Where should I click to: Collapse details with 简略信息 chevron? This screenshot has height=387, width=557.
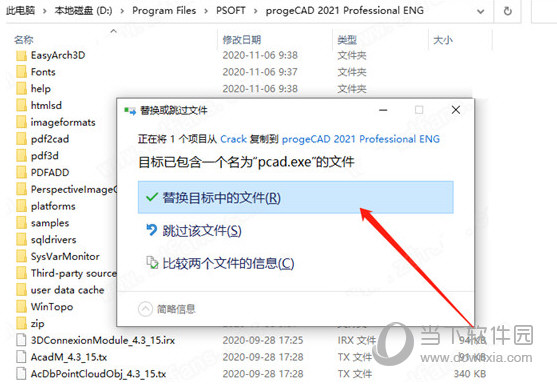coord(145,309)
